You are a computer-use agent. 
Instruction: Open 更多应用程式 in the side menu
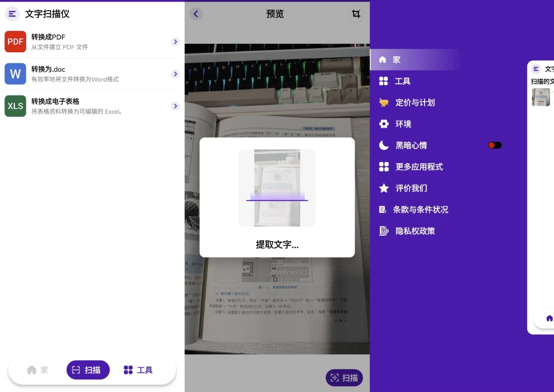point(419,167)
